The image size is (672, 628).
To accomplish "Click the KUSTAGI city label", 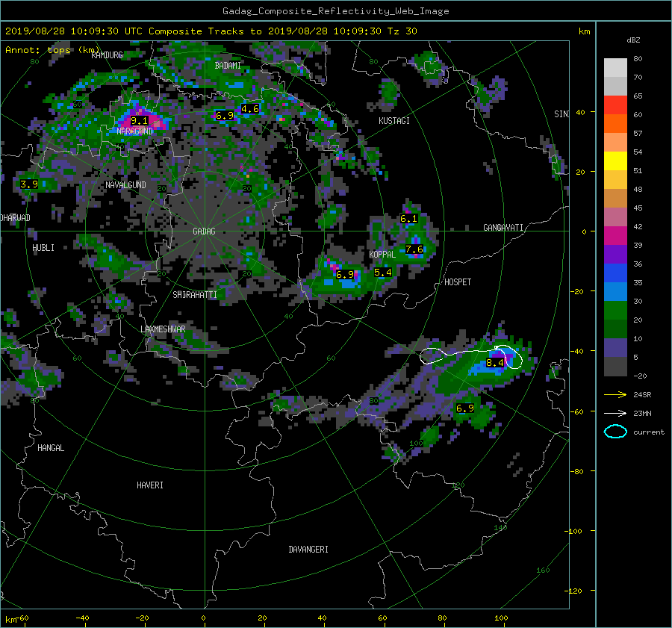I will (394, 121).
